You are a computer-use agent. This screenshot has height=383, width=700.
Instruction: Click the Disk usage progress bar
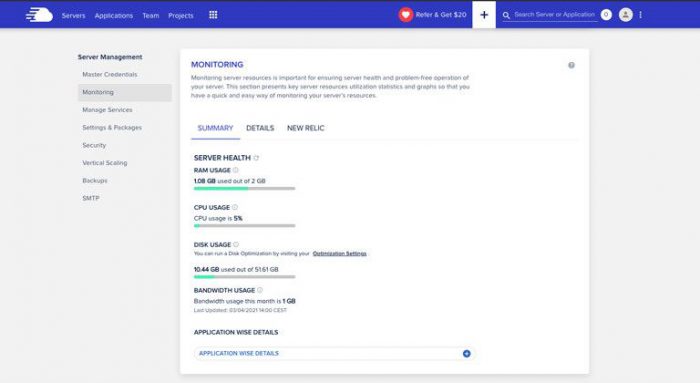(x=244, y=277)
